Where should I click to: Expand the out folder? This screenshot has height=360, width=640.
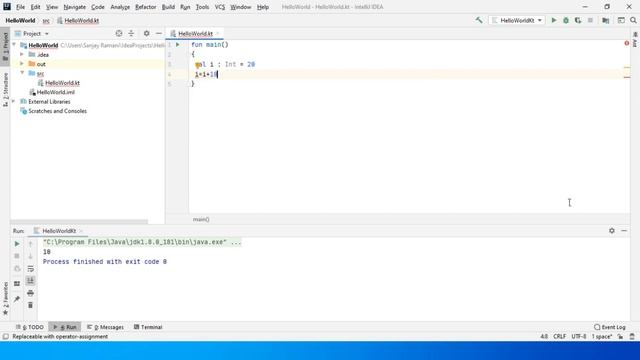pyautogui.click(x=22, y=64)
